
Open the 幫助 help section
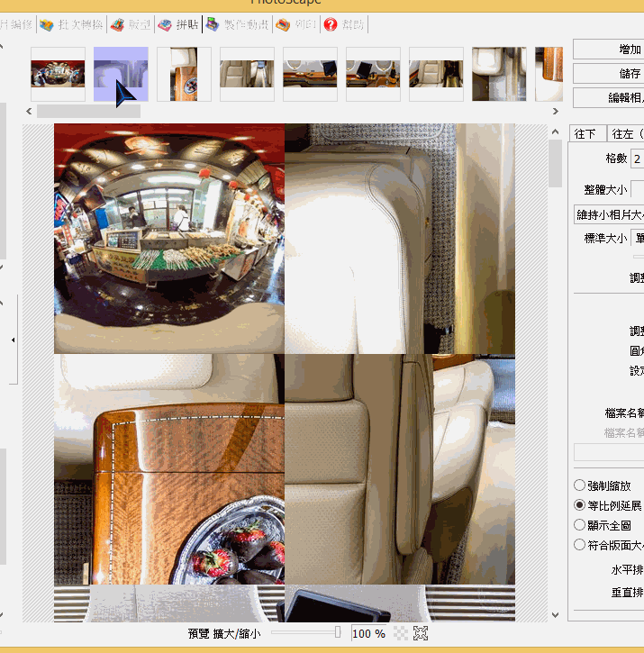344,25
